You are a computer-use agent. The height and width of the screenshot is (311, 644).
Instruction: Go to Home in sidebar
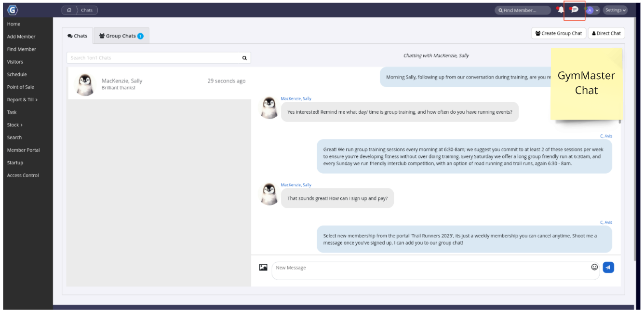[13, 24]
